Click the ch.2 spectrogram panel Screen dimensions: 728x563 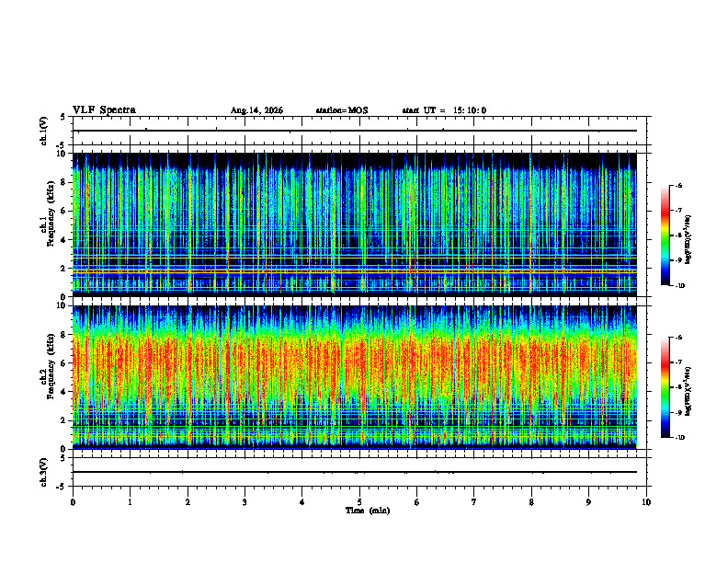355,377
